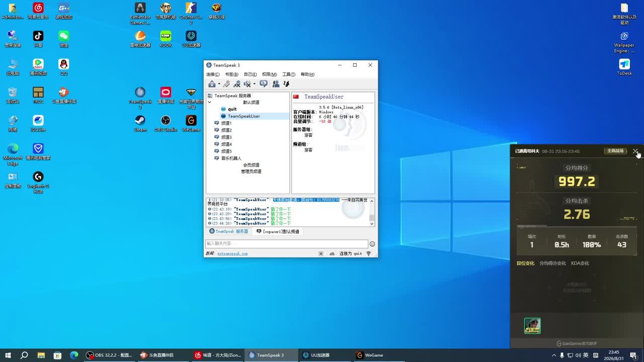This screenshot has width=644, height=362.
Task: Click the myTeamSpeak cloud status icon
Action: (x=332, y=254)
